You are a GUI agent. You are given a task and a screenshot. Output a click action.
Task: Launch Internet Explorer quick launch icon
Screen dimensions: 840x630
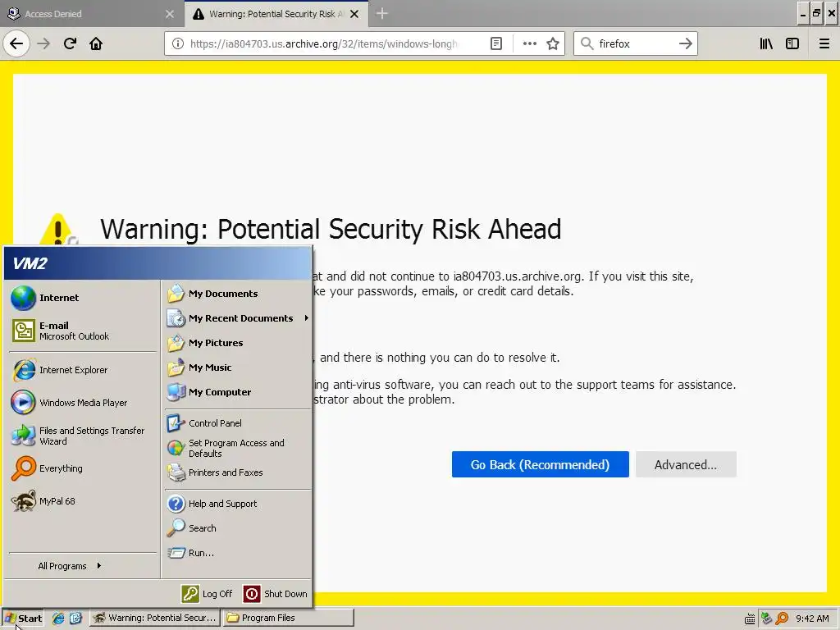point(58,618)
